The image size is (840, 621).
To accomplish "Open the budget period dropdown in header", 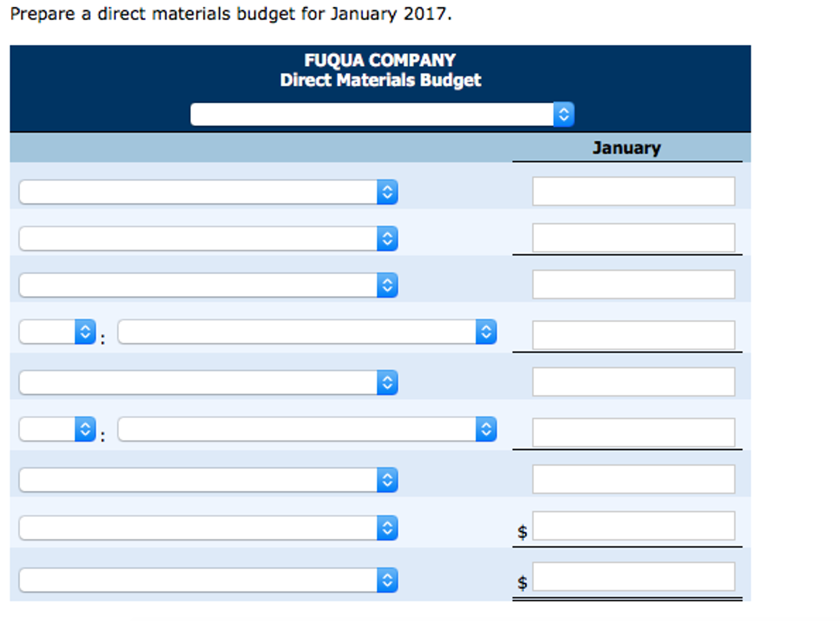I will tap(381, 114).
